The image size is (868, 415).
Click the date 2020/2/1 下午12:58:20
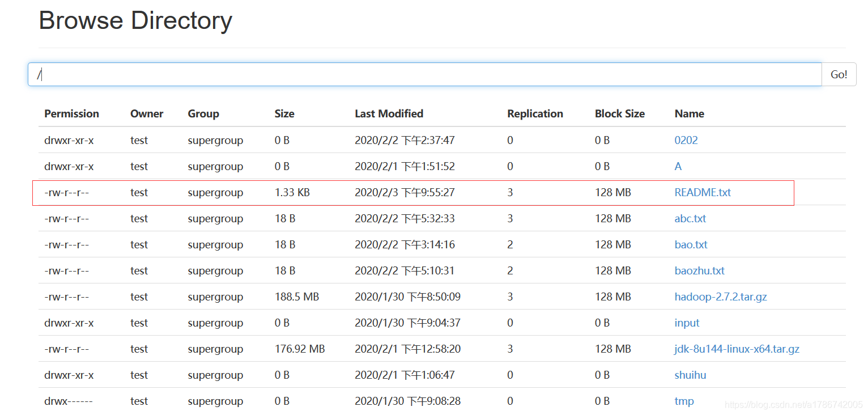click(x=407, y=349)
